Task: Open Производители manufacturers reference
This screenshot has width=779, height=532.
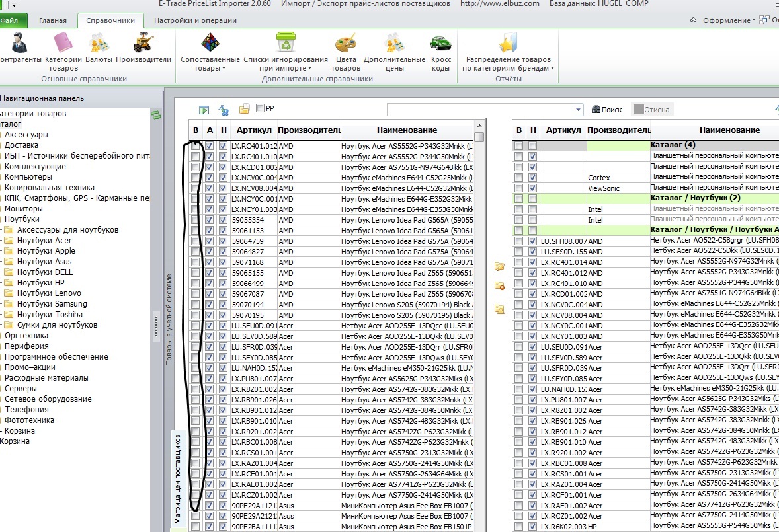Action: tap(143, 48)
